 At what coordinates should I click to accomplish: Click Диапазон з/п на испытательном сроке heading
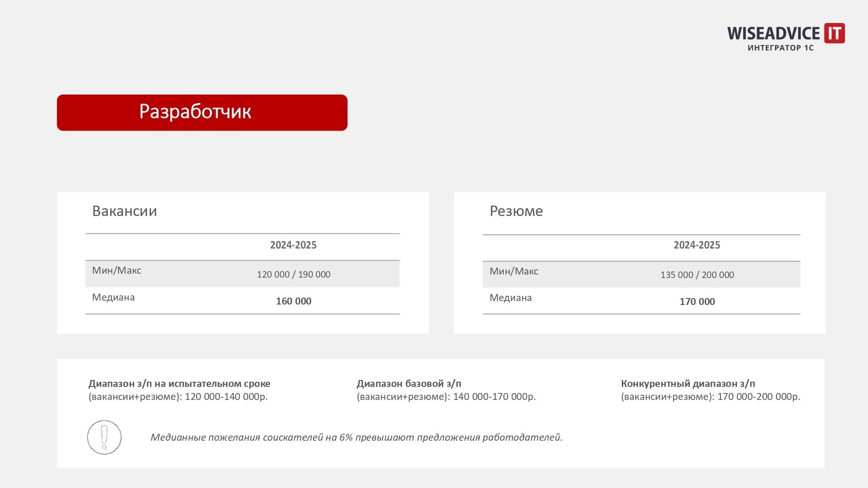click(x=179, y=383)
